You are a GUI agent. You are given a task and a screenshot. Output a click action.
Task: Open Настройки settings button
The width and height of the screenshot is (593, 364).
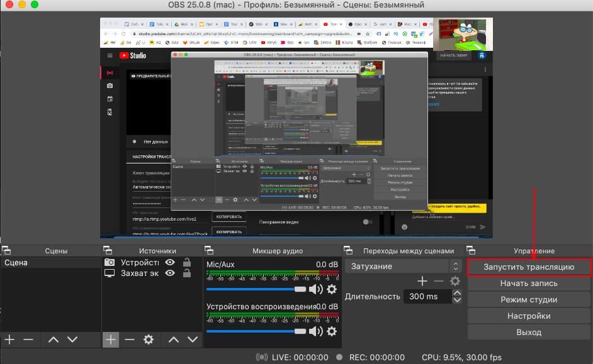coord(529,316)
